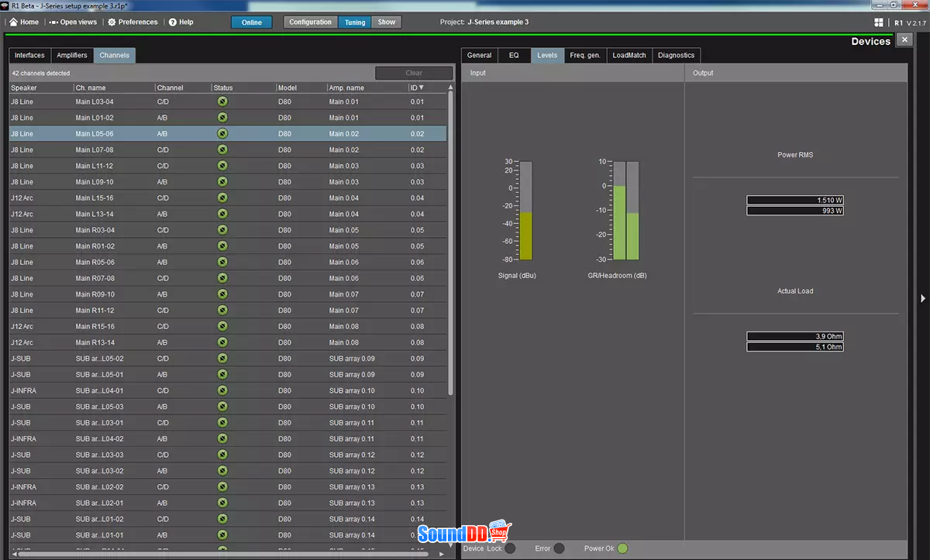Open the LoadMatch tab
Screen dimensions: 930x560
tap(629, 56)
